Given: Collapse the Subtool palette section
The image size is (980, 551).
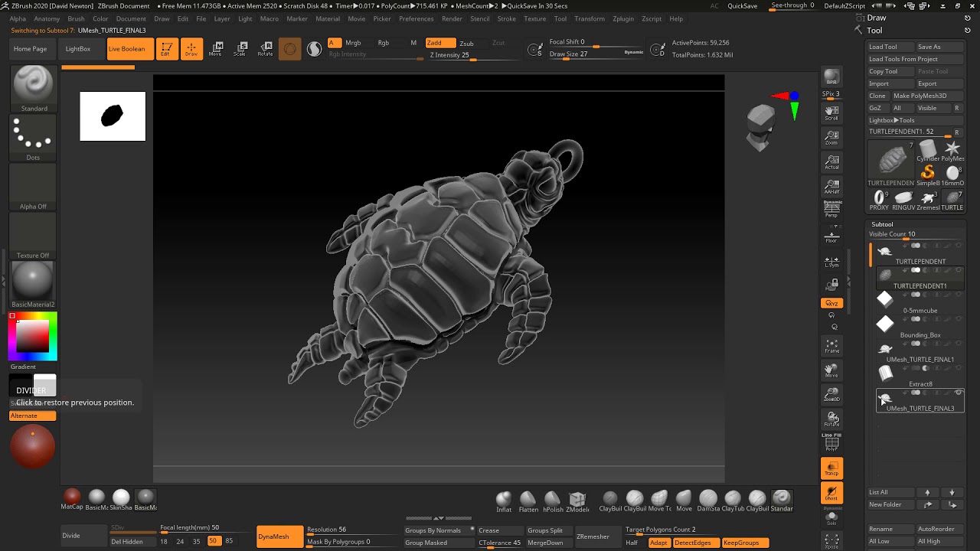Looking at the screenshot, I should 882,224.
